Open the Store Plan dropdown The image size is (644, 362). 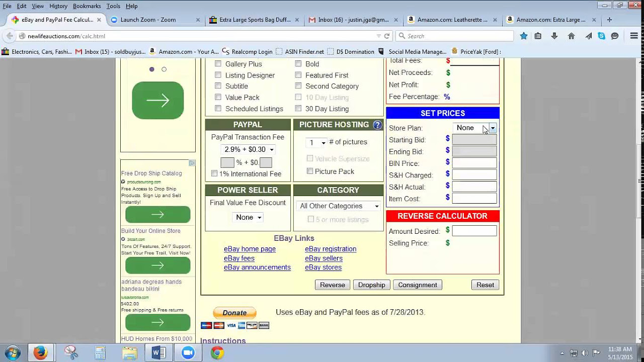click(474, 128)
